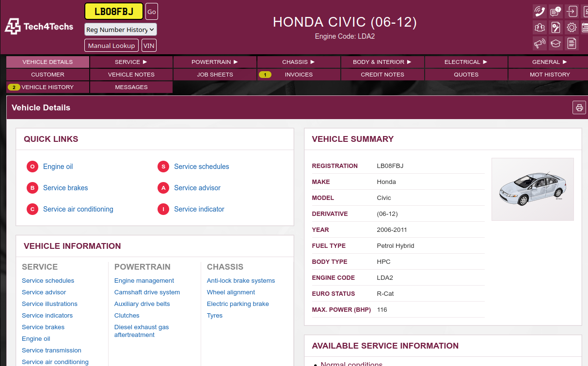
Task: Open Service schedules under Vehicle Information
Action: pyautogui.click(x=48, y=281)
